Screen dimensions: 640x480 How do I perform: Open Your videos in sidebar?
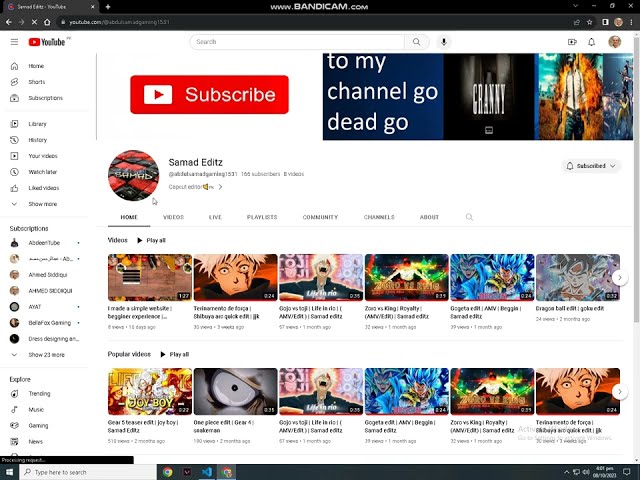tap(45, 156)
